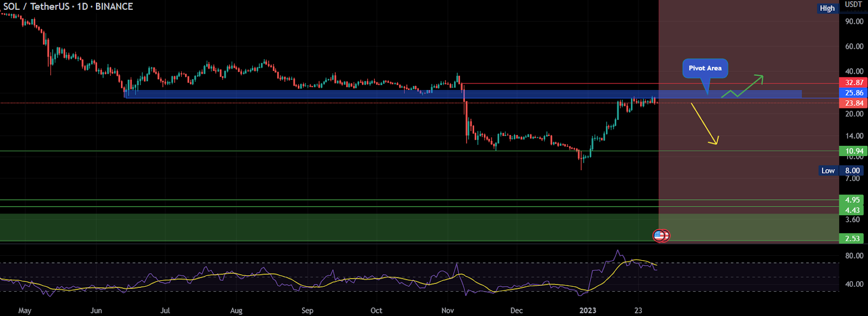Click the 25.86 blue price label
The width and height of the screenshot is (868, 316).
tap(854, 93)
